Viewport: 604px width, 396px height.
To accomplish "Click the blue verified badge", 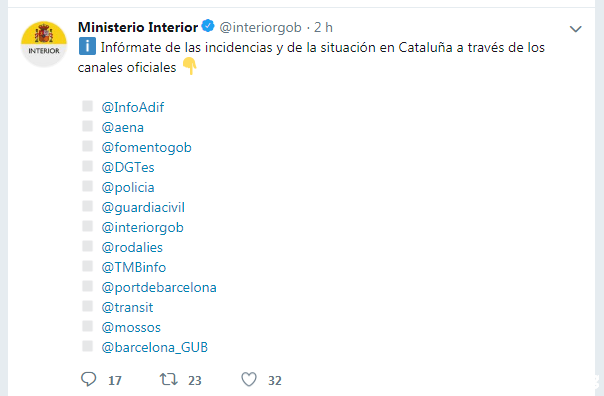I will point(208,26).
